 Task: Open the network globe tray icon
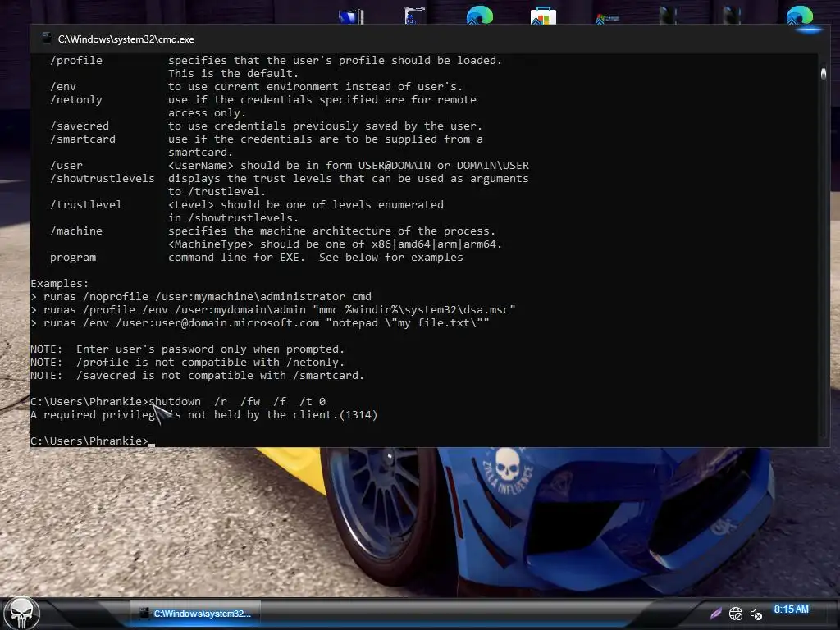coord(736,614)
